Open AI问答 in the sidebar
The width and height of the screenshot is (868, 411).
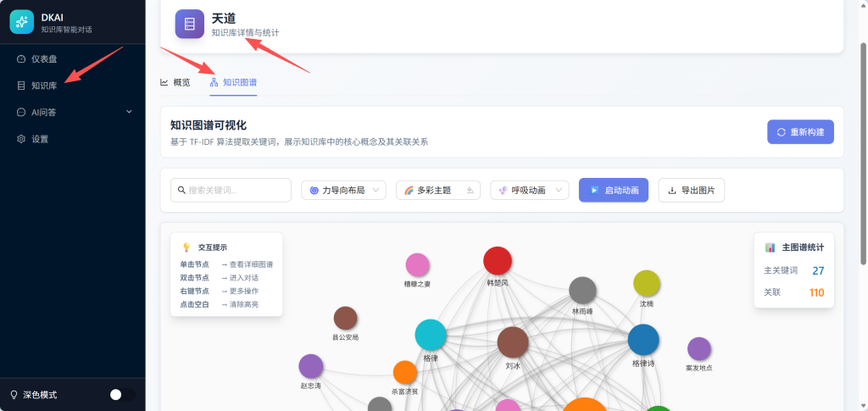[x=73, y=113]
